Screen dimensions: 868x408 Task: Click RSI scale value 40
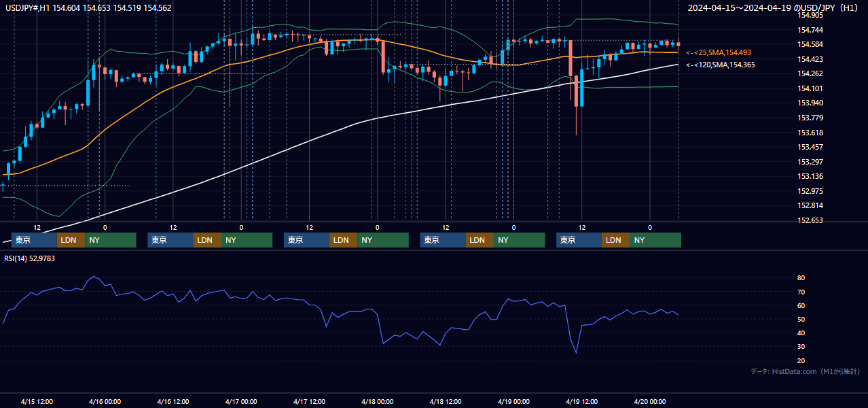[801, 333]
